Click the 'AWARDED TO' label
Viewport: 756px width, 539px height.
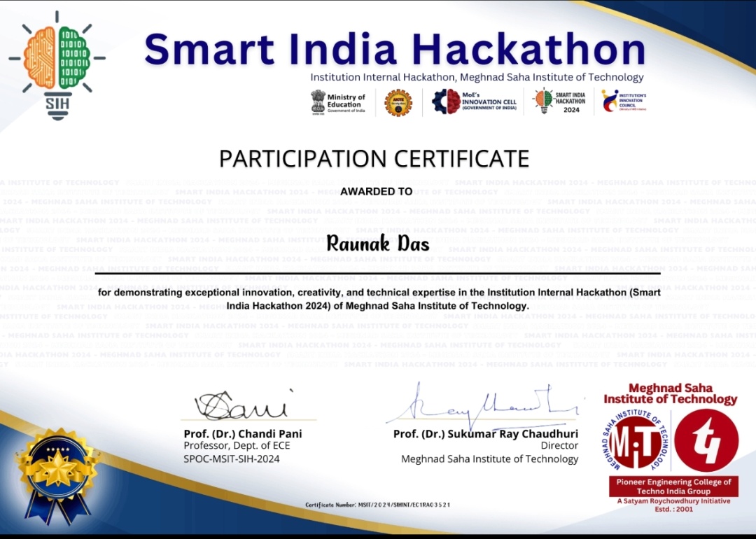(x=376, y=191)
